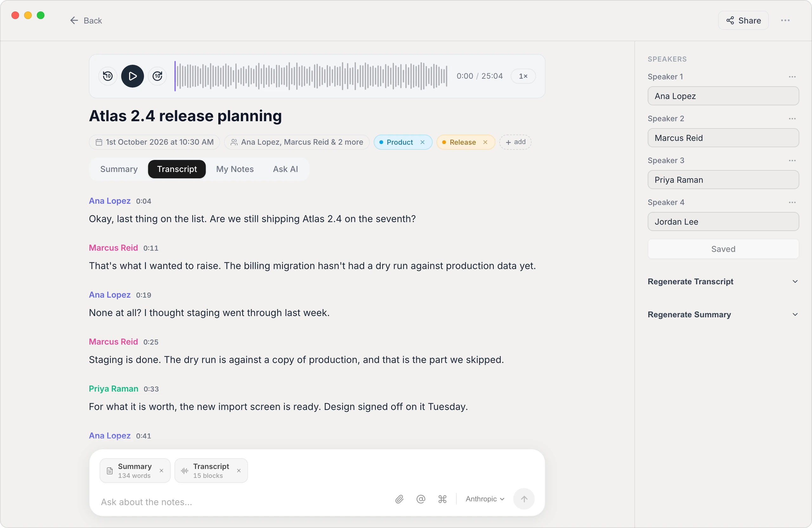Open the Ask AI tab
This screenshot has height=528, width=812.
tap(285, 169)
